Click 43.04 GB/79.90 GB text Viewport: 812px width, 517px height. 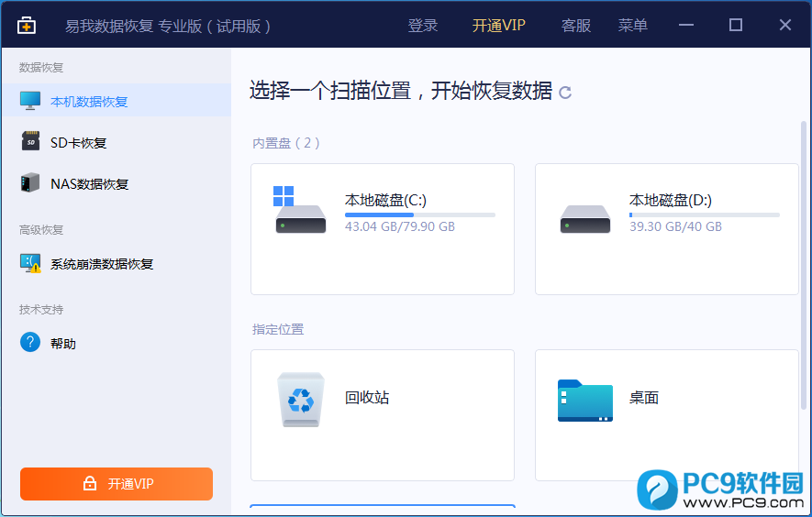click(x=400, y=226)
